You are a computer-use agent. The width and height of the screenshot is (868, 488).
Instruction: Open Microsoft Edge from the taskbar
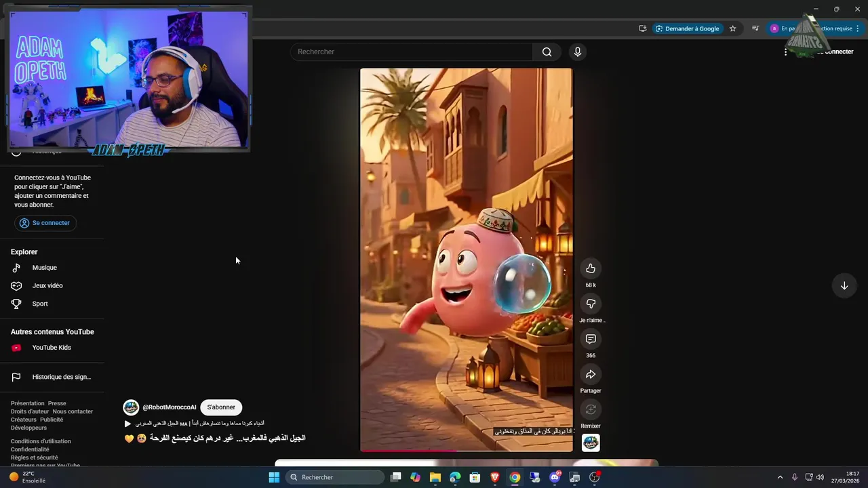455,477
